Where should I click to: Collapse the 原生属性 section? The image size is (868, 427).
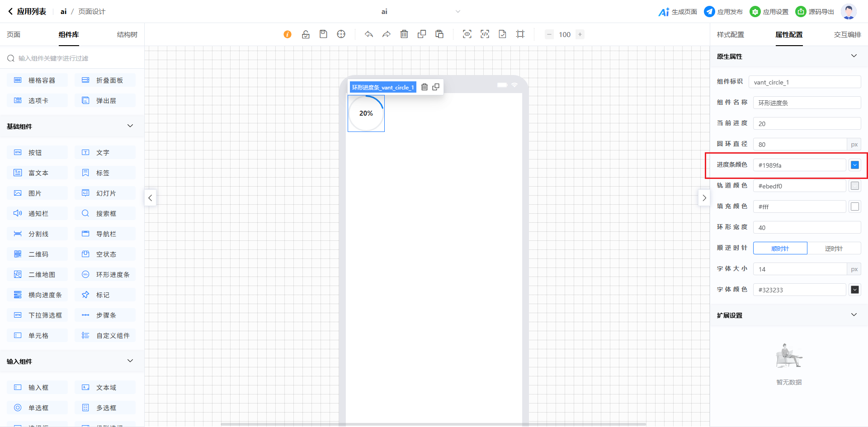(854, 56)
